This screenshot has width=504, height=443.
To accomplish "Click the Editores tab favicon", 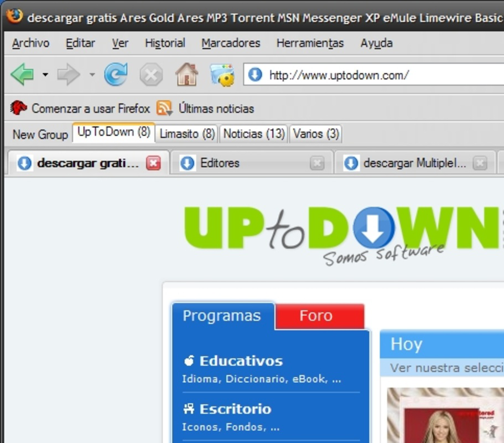I will point(188,163).
